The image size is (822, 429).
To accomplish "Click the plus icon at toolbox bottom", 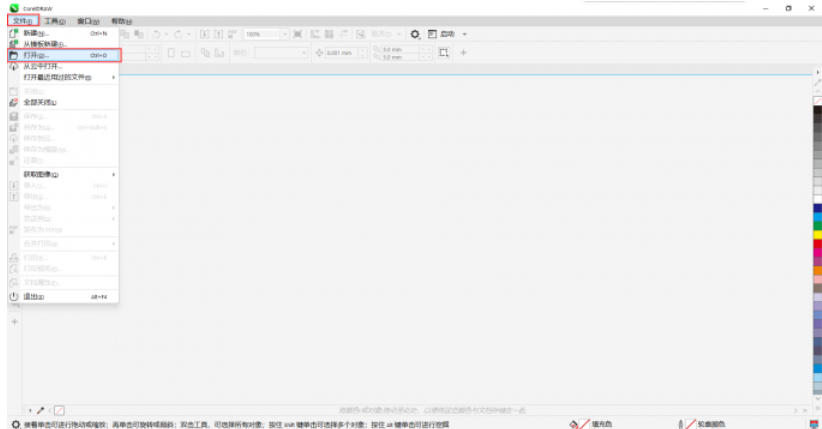I will click(15, 321).
